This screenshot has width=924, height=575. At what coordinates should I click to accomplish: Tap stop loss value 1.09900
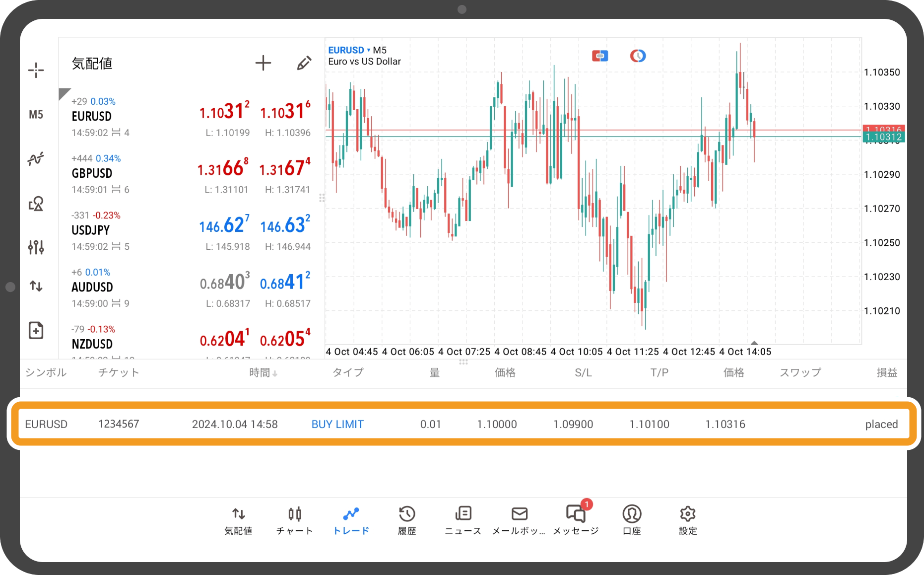(573, 424)
